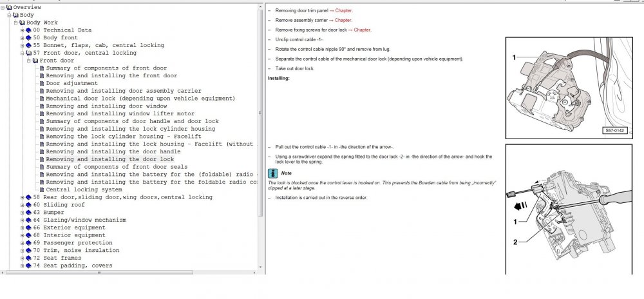Open Removing and installing door assembly carrier
The image size is (644, 299).
124,91
